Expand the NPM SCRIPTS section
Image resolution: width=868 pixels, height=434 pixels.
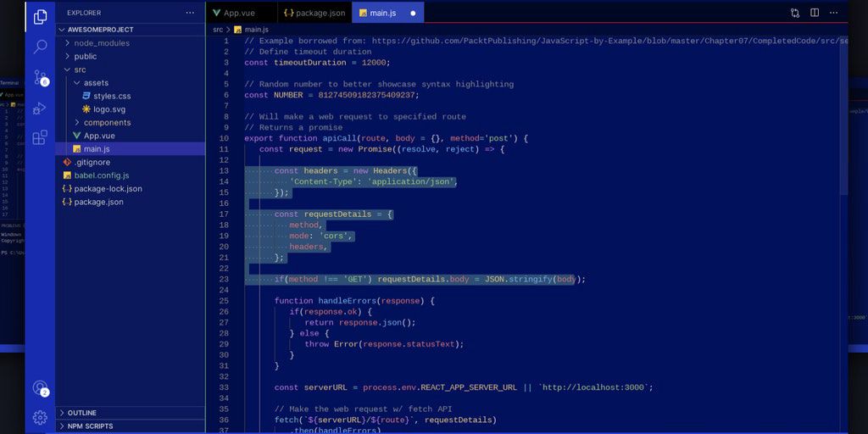pyautogui.click(x=90, y=426)
